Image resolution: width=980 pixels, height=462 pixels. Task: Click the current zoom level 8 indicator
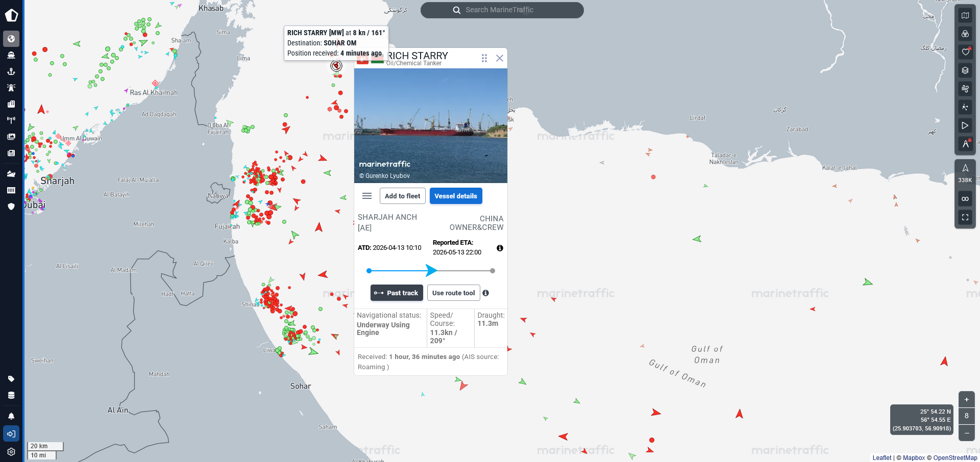(967, 416)
